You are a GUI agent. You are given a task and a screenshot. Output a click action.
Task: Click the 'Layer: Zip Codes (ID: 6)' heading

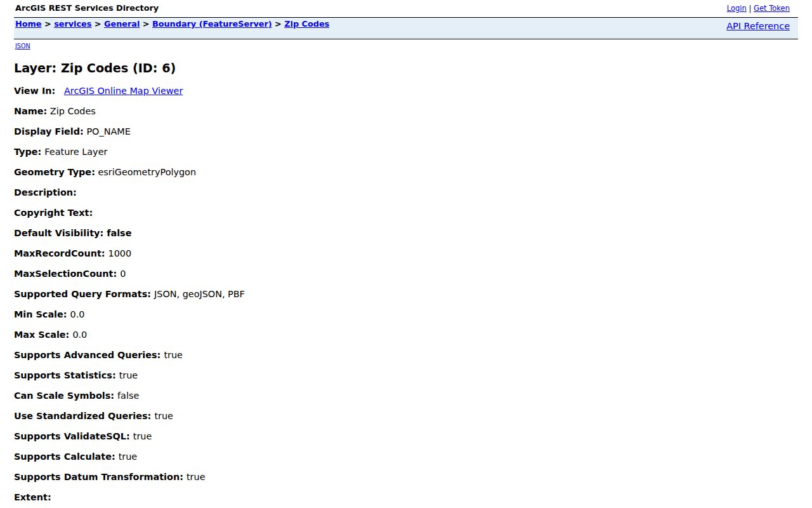pos(95,68)
